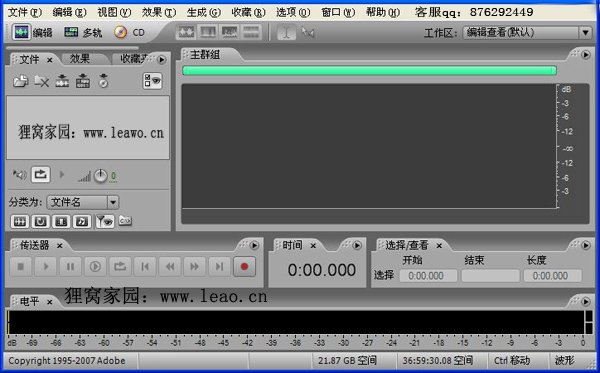Open the 工作区 workspace dropdown
Image resolution: width=600 pixels, height=373 pixels.
[x=585, y=33]
